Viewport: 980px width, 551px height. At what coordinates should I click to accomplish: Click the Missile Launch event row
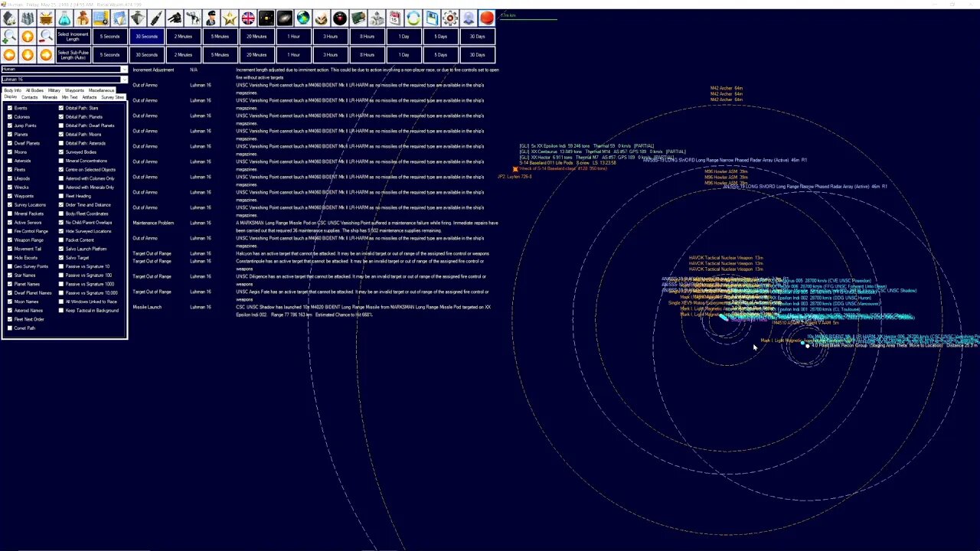tap(315, 311)
